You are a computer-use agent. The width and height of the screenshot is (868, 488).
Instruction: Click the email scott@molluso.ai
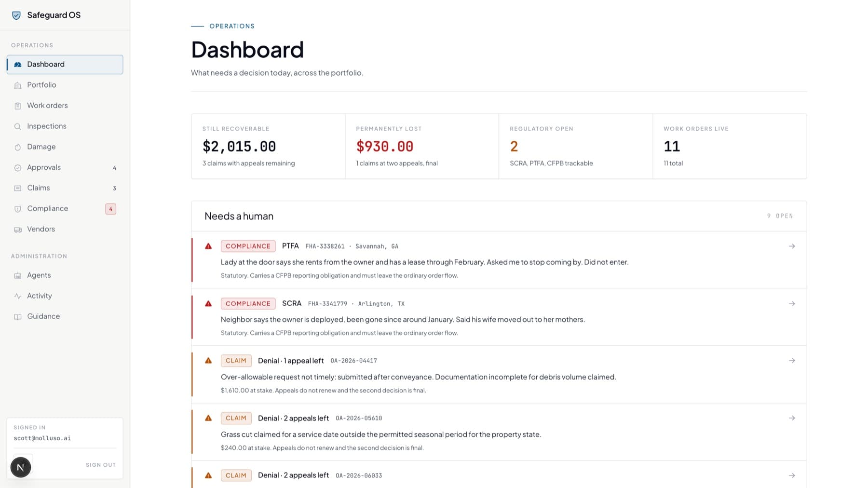pyautogui.click(x=42, y=438)
